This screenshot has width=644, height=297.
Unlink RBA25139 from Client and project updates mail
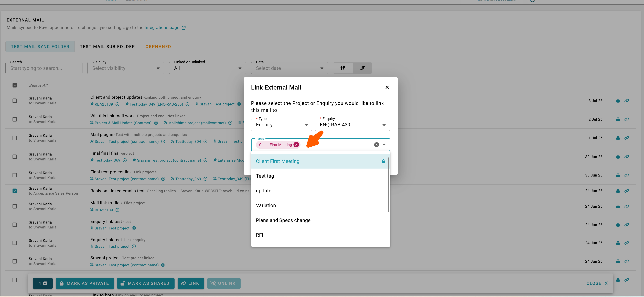(x=117, y=104)
